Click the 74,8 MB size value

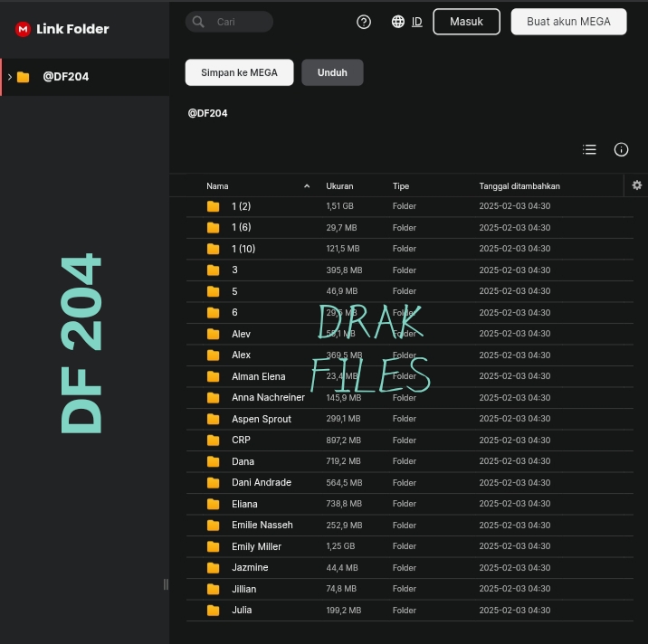coord(341,589)
